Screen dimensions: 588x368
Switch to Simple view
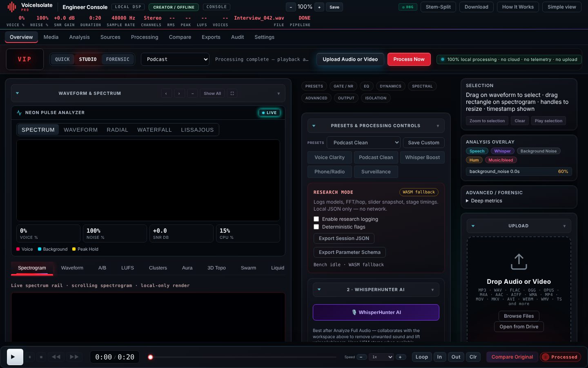[x=561, y=7]
